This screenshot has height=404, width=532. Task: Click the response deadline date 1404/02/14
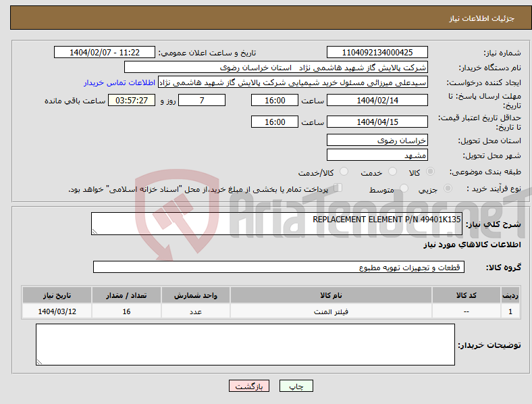(377, 100)
